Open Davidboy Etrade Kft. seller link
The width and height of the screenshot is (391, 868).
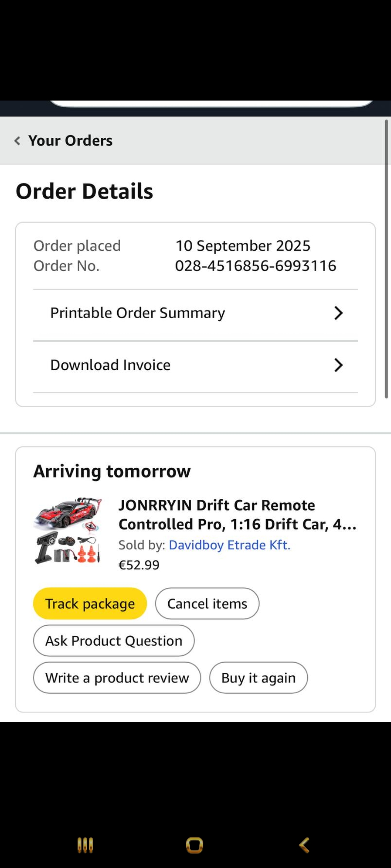(x=230, y=545)
